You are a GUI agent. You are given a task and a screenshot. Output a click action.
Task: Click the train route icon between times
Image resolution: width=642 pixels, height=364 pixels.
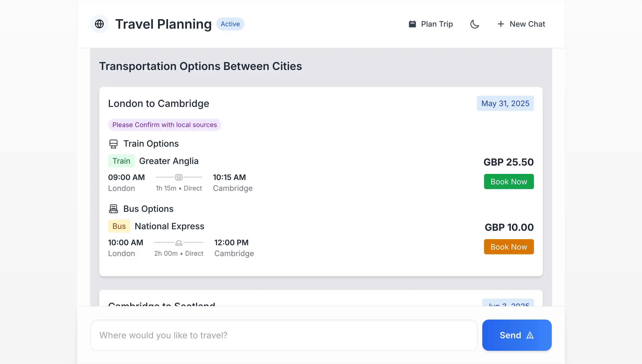tap(179, 177)
